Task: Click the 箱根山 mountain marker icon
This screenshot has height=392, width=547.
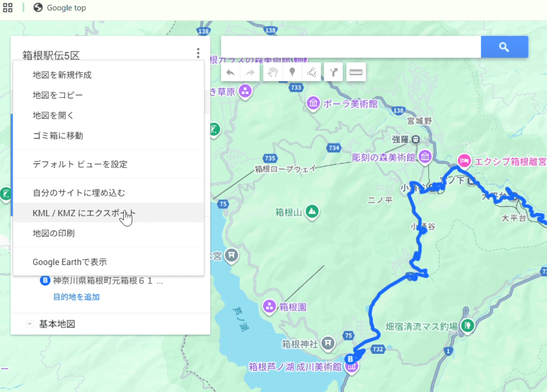Action: click(312, 211)
